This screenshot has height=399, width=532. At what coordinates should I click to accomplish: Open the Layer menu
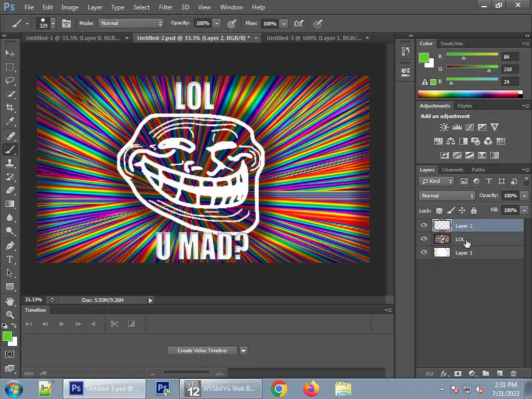click(x=95, y=7)
